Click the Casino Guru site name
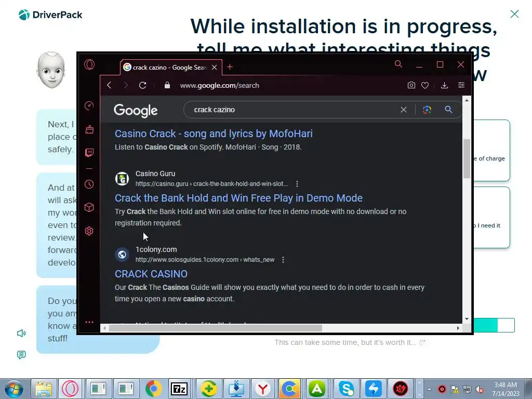This screenshot has width=532, height=399. 155,174
